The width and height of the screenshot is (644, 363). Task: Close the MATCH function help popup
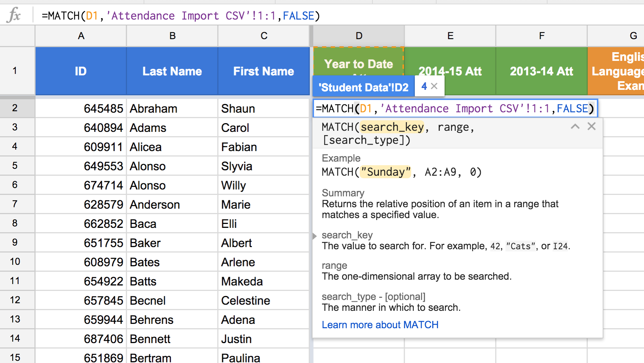(x=591, y=126)
